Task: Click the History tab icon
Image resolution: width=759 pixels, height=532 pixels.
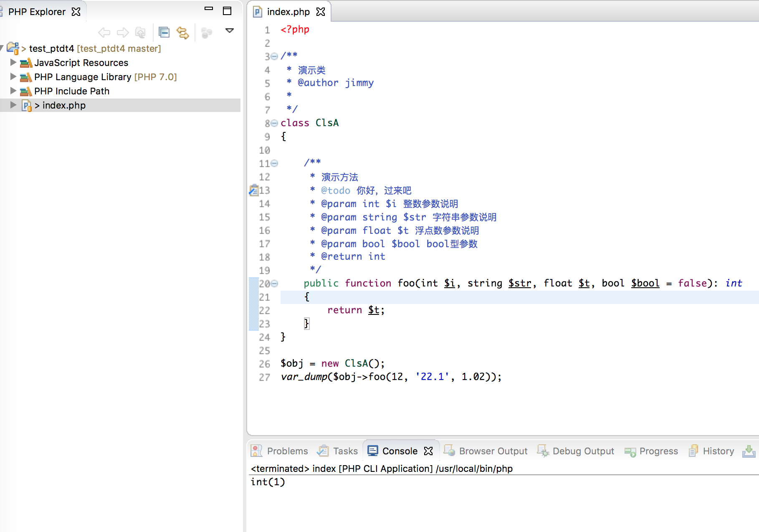Action: pos(693,450)
